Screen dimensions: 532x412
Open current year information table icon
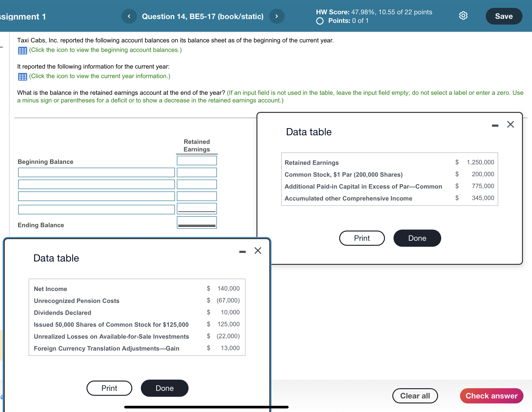click(x=22, y=77)
